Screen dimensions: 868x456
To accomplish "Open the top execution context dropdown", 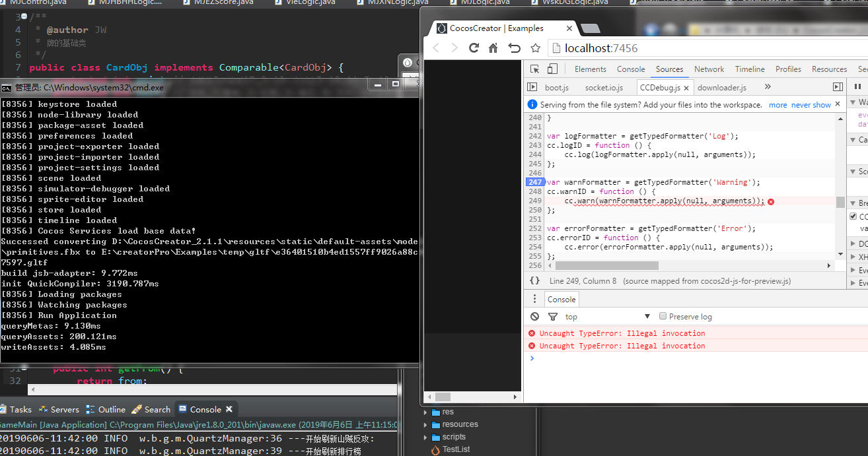I will pyautogui.click(x=647, y=317).
